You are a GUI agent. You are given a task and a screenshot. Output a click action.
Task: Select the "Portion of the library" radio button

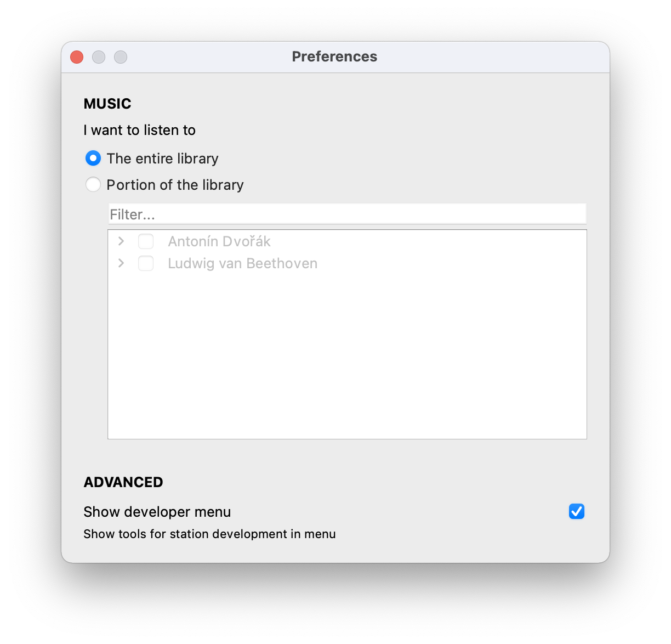(93, 184)
